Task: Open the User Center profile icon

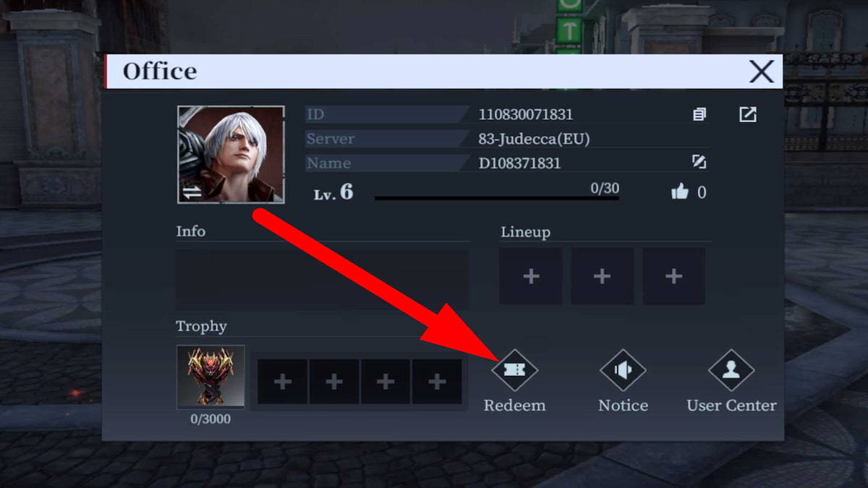Action: tap(731, 371)
